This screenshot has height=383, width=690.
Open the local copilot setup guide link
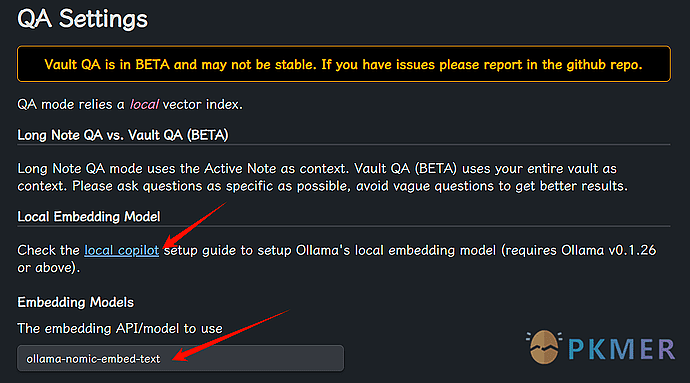[x=121, y=250]
